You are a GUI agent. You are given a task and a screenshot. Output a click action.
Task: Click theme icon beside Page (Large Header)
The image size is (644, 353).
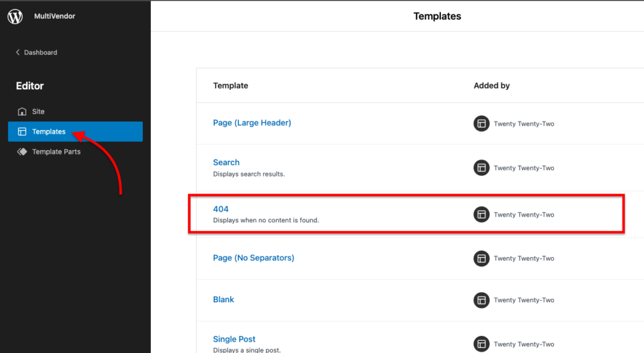tap(481, 123)
